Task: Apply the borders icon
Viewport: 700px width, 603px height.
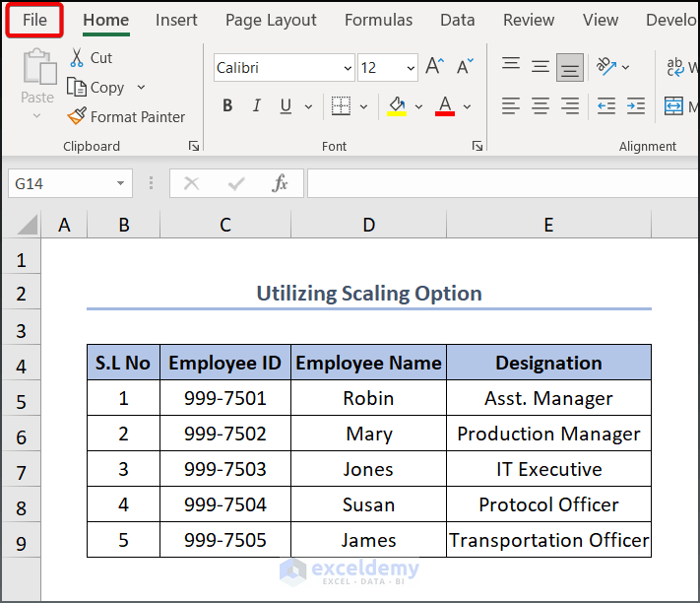Action: (341, 106)
